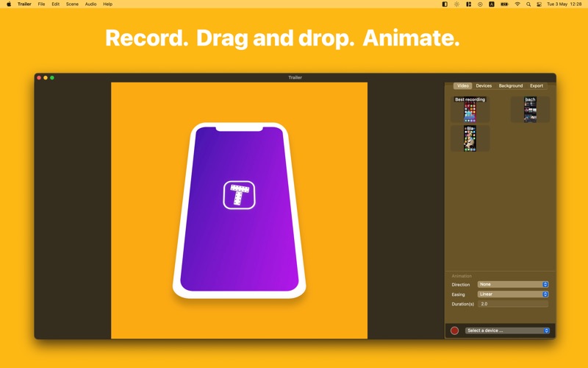Open the Edit menu
The height and width of the screenshot is (368, 588).
56,4
